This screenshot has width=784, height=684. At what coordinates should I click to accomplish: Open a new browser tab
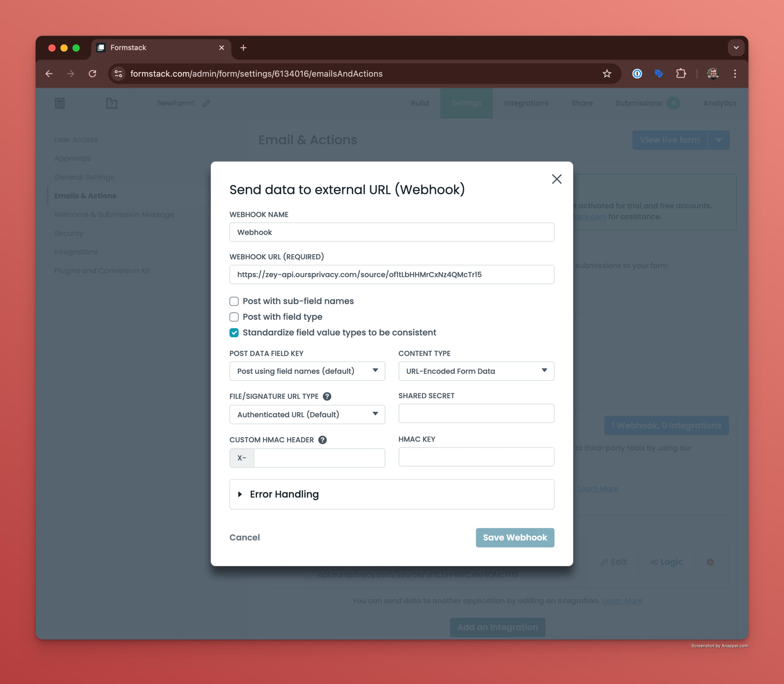pyautogui.click(x=243, y=48)
